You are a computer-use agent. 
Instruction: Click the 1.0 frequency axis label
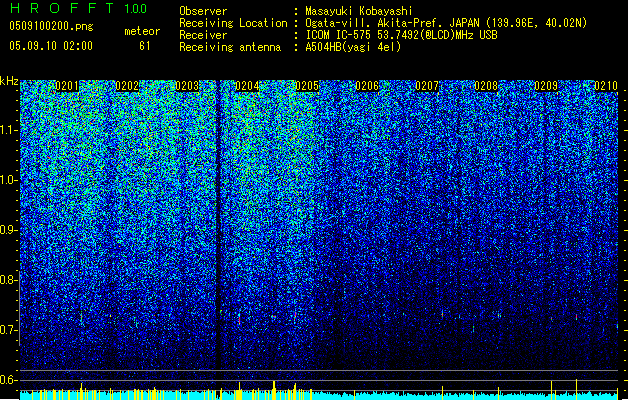(x=8, y=180)
